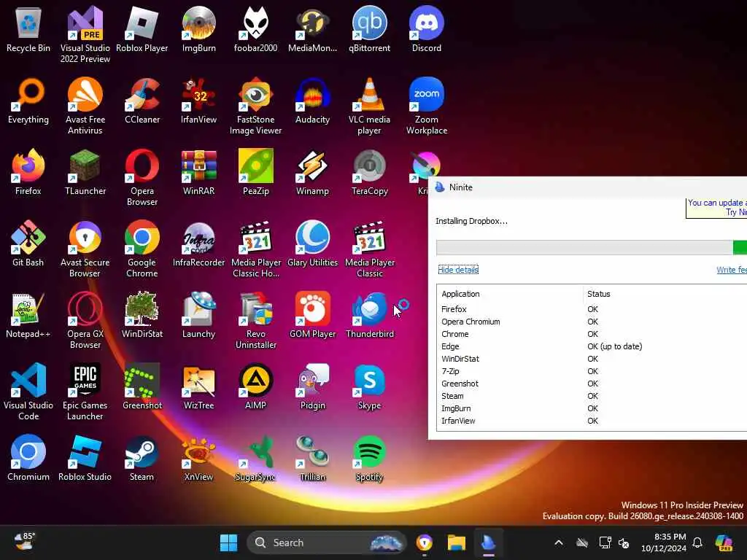This screenshot has width=747, height=560.
Task: Open PeaZip desktop shortcut
Action: (255, 172)
